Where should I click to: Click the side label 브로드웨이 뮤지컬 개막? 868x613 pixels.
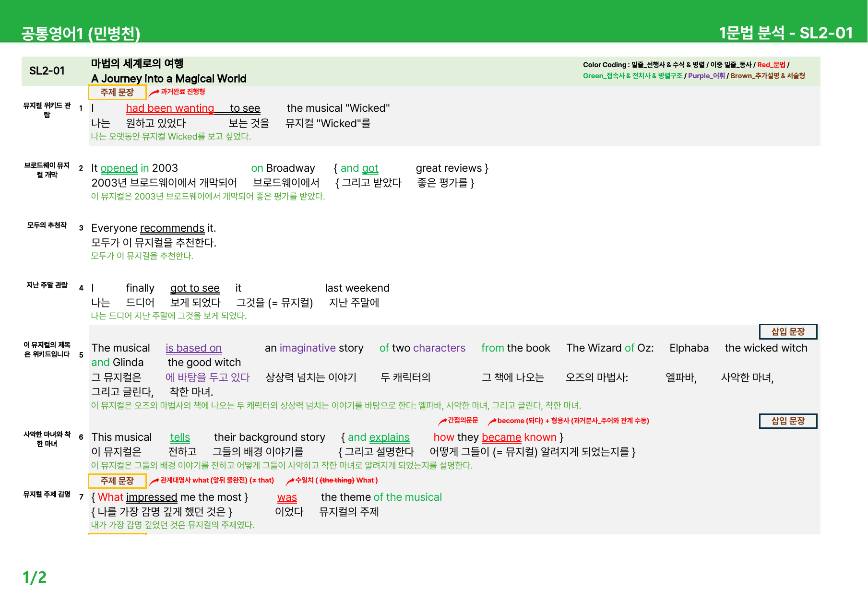47,170
